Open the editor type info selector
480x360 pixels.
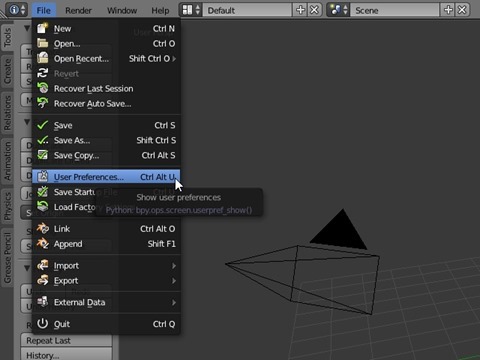pos(16,10)
